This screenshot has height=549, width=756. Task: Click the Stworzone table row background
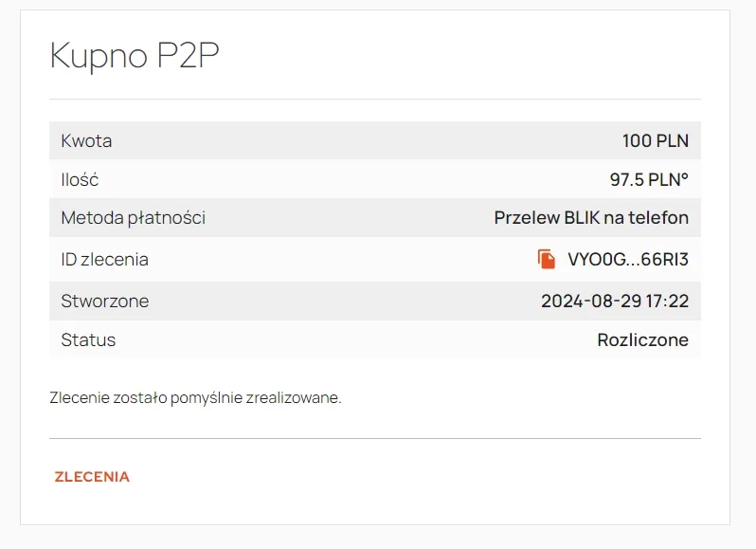(x=375, y=301)
